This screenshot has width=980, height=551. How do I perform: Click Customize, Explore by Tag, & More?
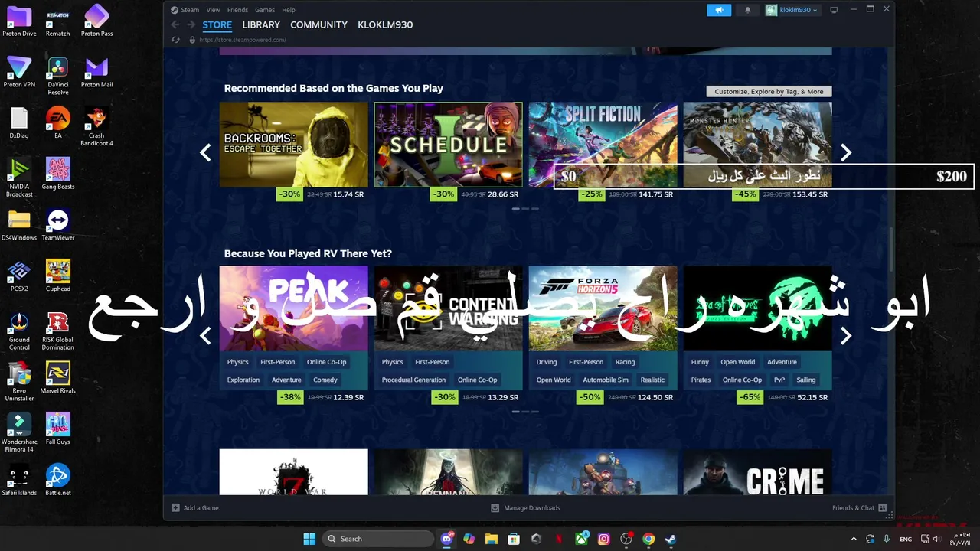click(x=769, y=91)
